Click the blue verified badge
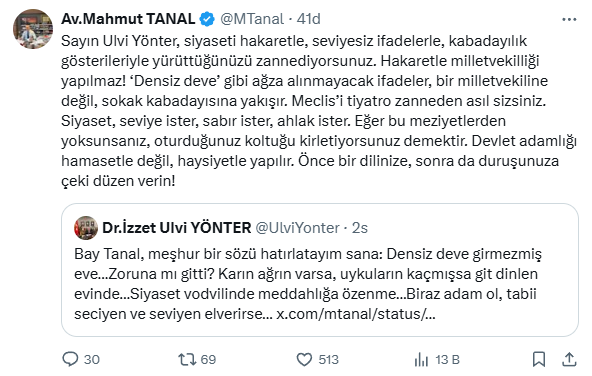Viewport: 592px width, 376px height. [207, 19]
